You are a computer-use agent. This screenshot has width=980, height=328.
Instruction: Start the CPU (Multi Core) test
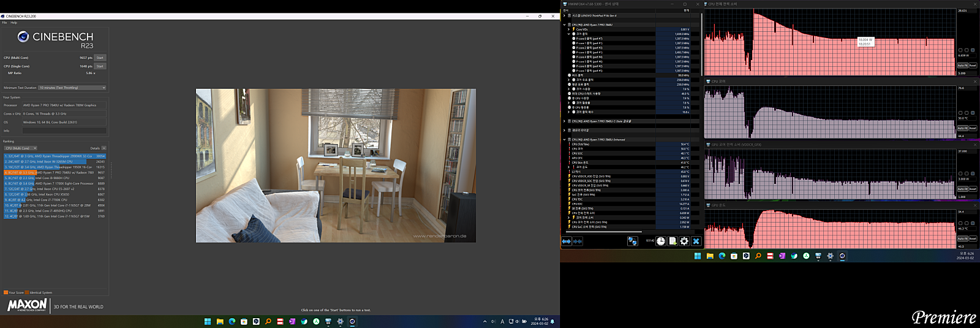100,58
